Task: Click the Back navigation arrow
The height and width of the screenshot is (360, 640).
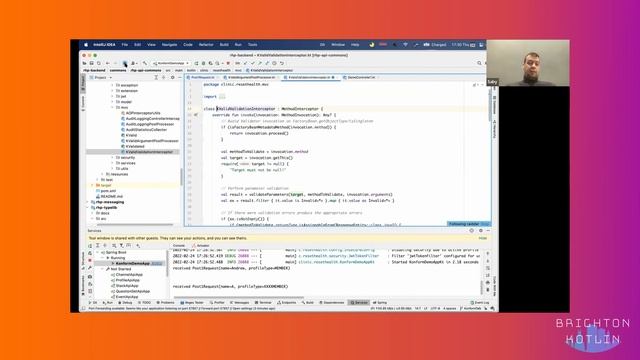Action: point(107,63)
